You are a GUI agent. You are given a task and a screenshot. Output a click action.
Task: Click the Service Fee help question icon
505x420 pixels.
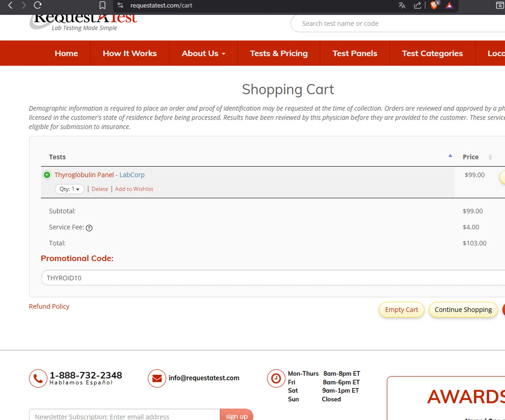(x=89, y=228)
